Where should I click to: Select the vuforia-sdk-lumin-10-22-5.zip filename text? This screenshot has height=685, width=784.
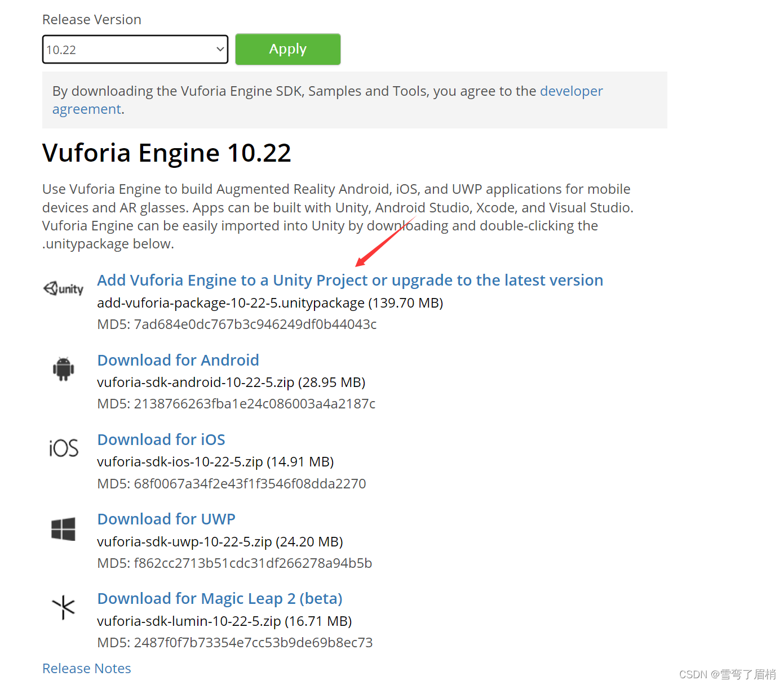pyautogui.click(x=189, y=621)
